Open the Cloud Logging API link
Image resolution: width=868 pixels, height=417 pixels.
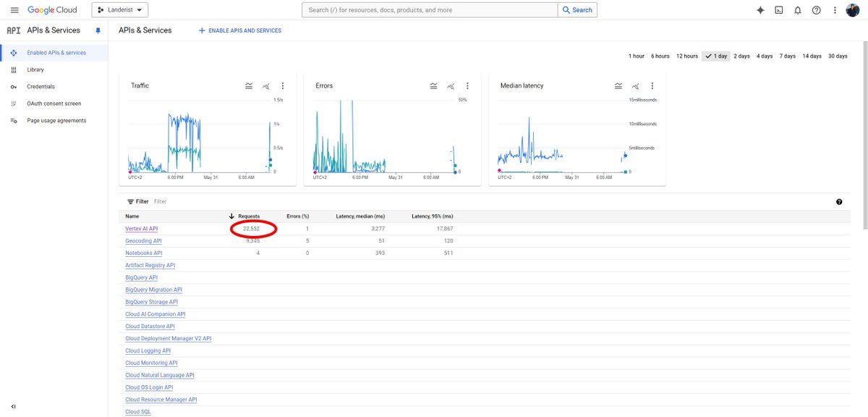coord(148,350)
